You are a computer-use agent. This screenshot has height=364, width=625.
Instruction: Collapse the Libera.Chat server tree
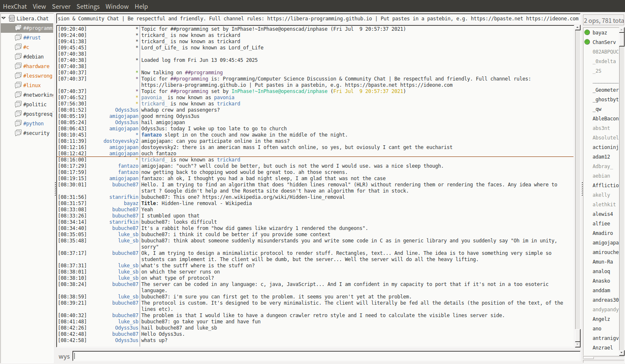click(4, 18)
